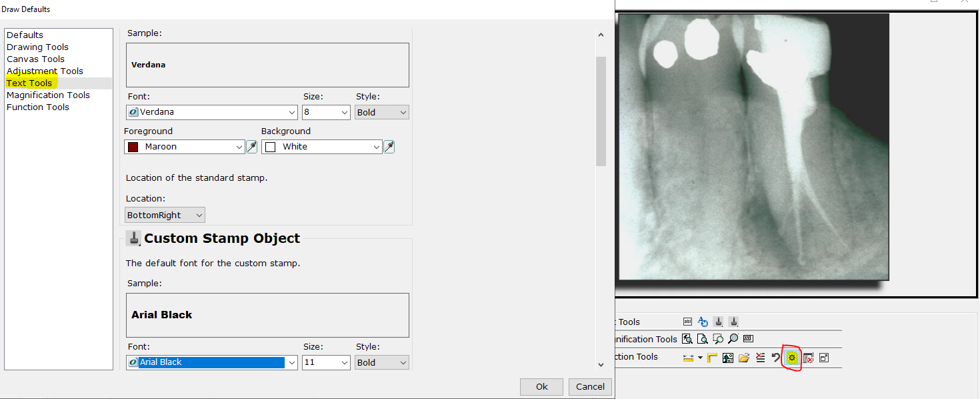Click the rotate text tool icon
Screen dimensions: 980x399
[703, 322]
